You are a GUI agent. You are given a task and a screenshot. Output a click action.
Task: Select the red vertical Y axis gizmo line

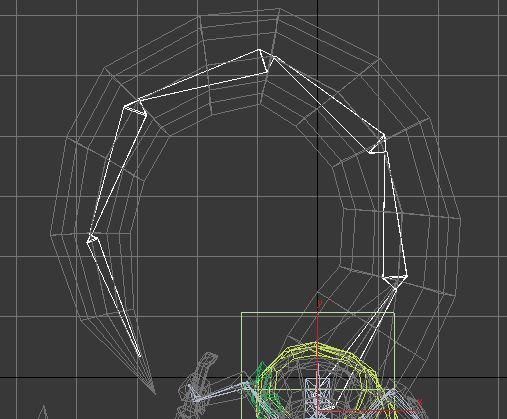(318, 360)
